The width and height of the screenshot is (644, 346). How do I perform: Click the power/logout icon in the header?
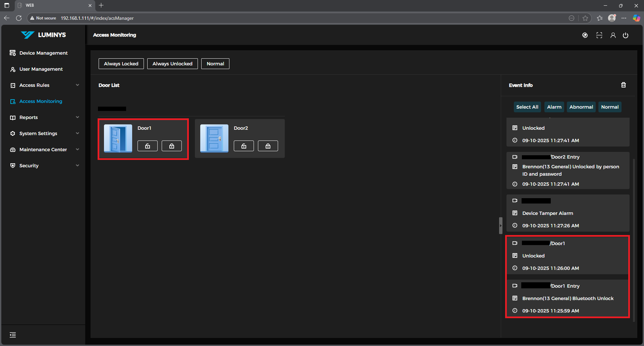click(x=626, y=35)
